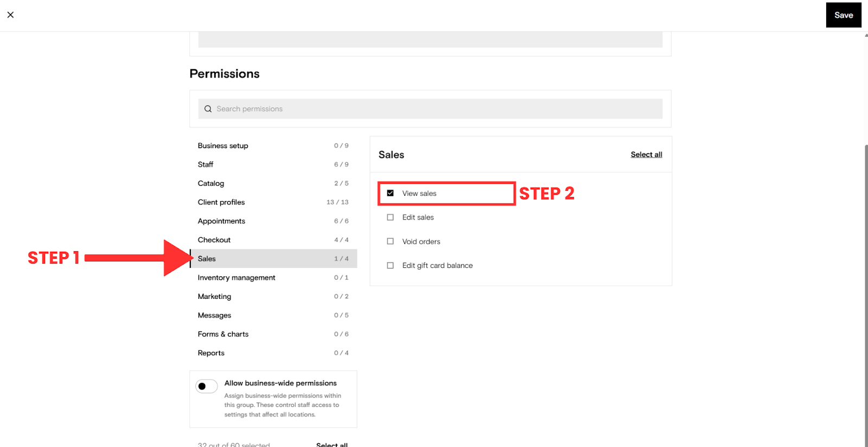Viewport: 868px width, 447px height.
Task: Open Inventory management permissions
Action: tap(273, 278)
